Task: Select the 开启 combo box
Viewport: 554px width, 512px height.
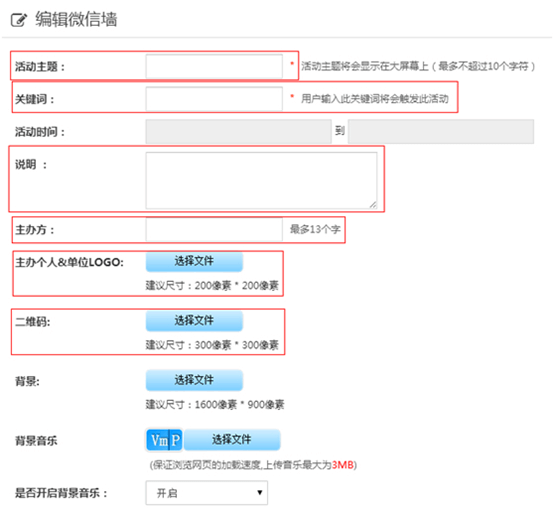Action: [207, 493]
